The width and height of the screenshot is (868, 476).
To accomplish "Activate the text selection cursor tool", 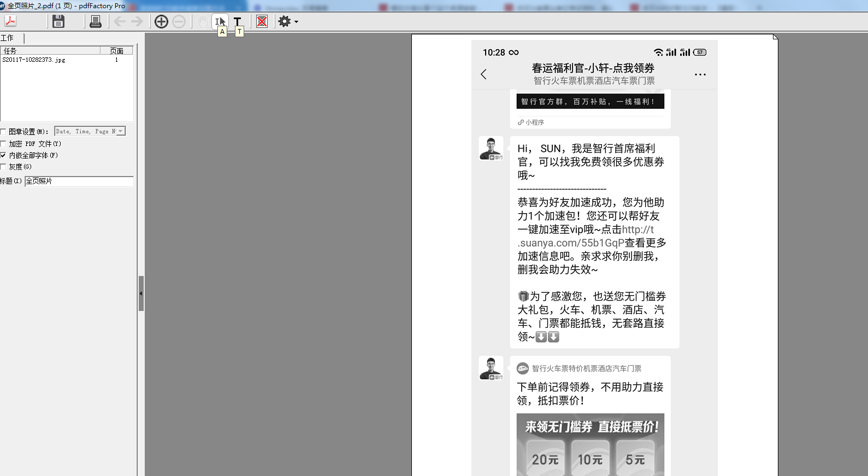I will tap(220, 21).
